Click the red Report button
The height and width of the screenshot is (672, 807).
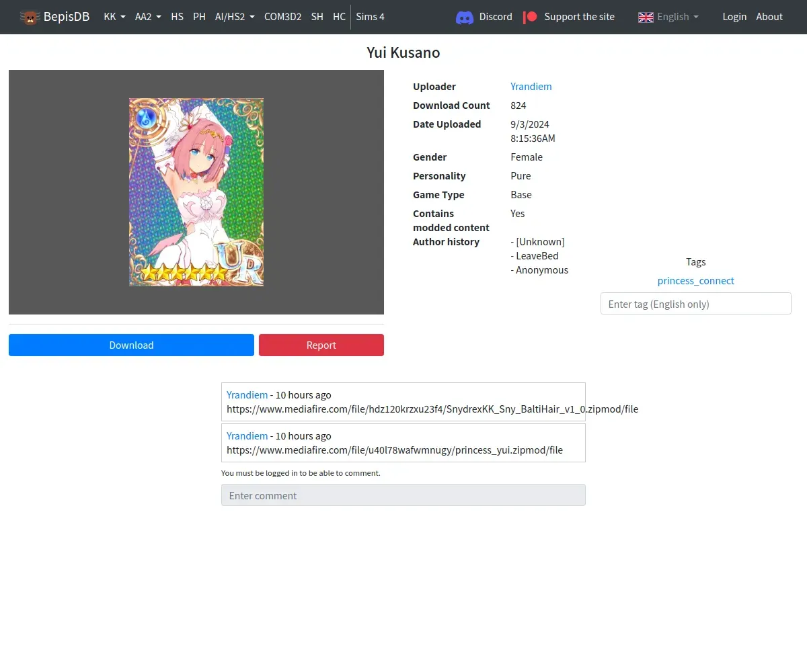[x=321, y=345]
